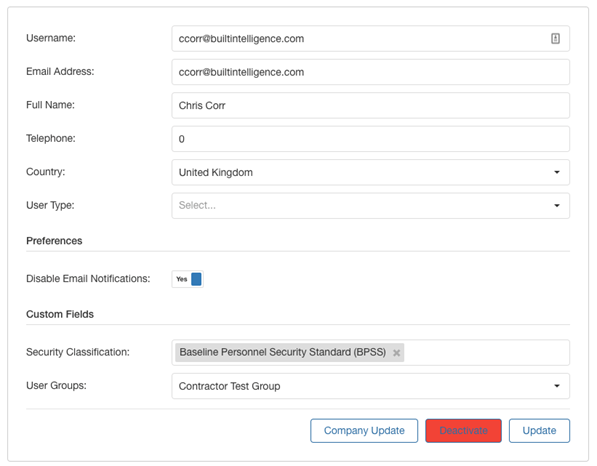This screenshot has width=597, height=466.
Task: Click the User Type Select... placeholder
Action: [197, 206]
